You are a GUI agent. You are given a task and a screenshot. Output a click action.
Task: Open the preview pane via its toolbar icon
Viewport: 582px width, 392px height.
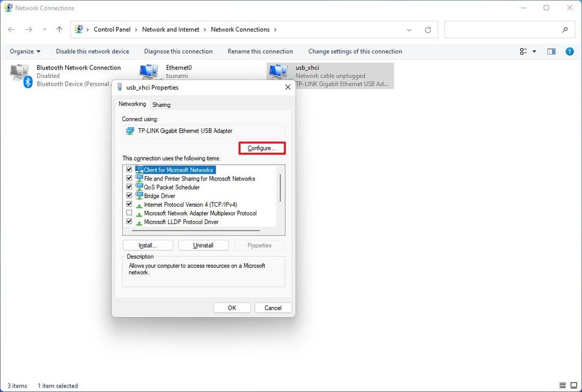tap(551, 52)
